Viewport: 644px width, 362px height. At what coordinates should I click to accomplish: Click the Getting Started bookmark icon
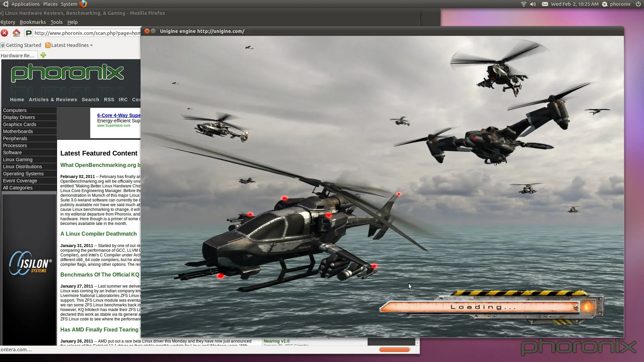(x=3, y=45)
